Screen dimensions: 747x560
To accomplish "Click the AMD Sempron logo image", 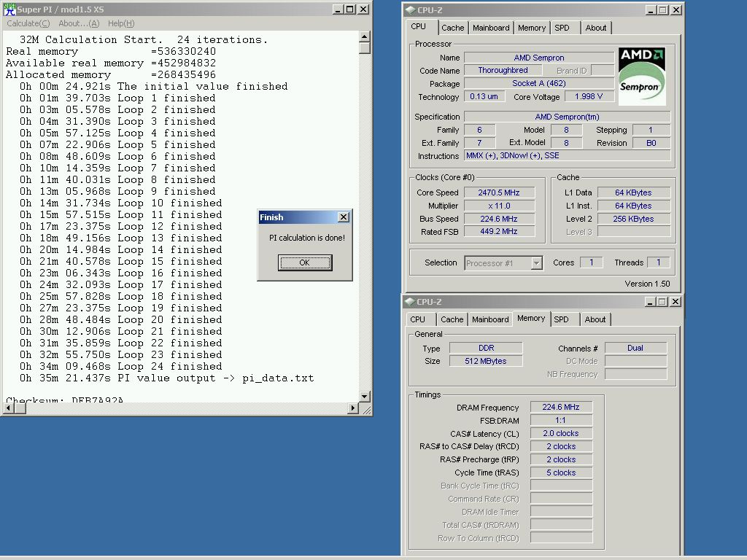I will point(642,76).
